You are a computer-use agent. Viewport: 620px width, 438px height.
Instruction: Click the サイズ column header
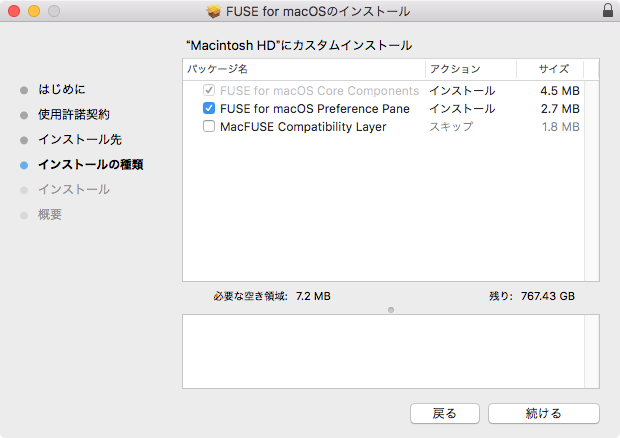[550, 69]
